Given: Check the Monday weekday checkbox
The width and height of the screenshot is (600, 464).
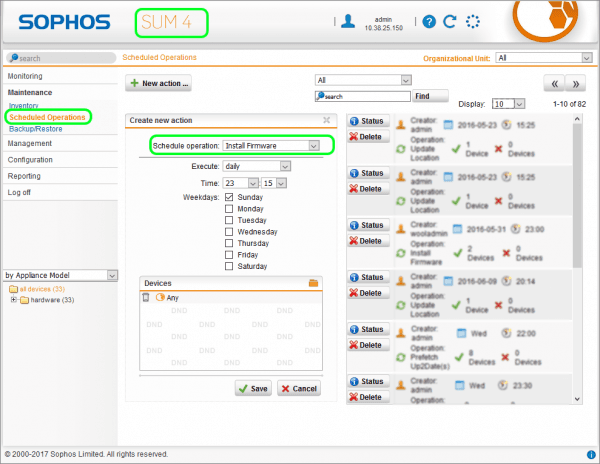Looking at the screenshot, I should coord(229,208).
